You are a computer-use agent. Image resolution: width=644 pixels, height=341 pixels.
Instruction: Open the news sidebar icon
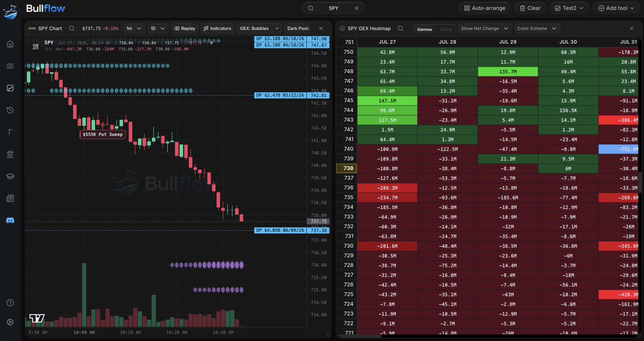click(x=10, y=198)
